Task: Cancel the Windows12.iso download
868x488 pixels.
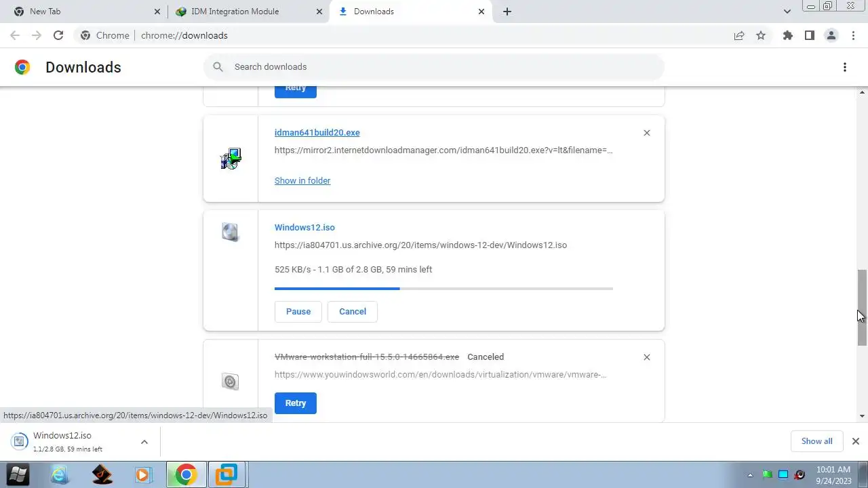Action: click(x=353, y=312)
